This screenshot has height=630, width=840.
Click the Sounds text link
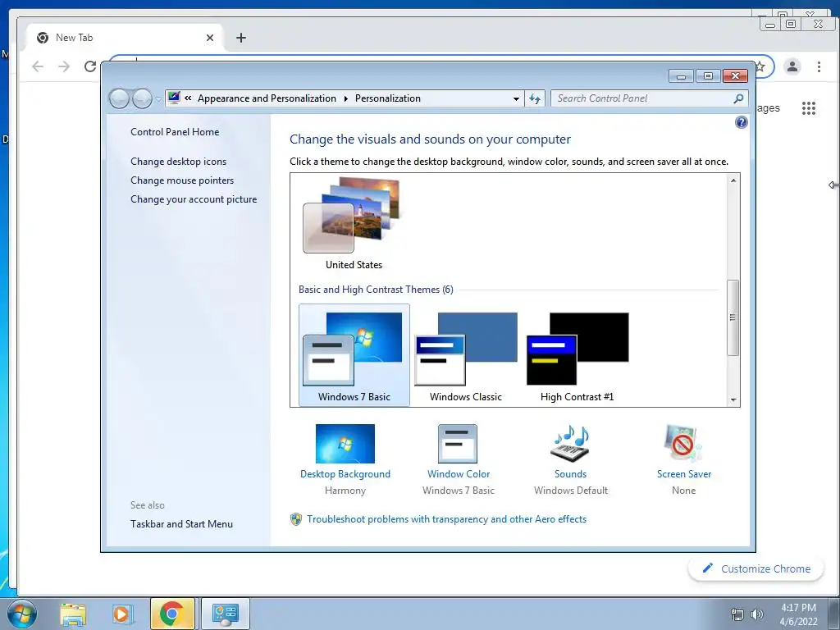click(x=571, y=474)
